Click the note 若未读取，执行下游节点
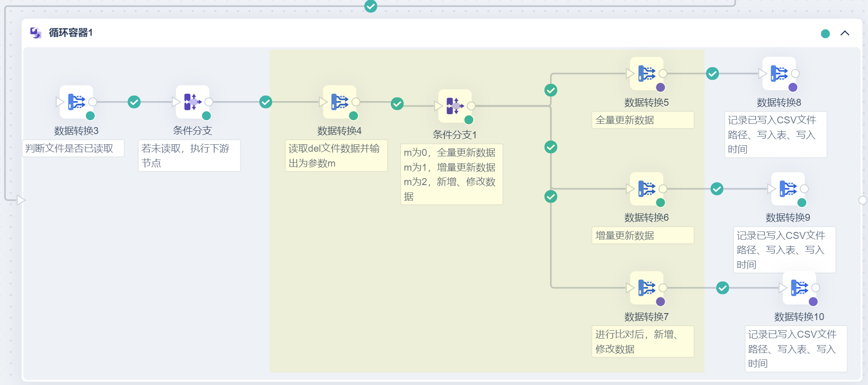 [x=189, y=156]
